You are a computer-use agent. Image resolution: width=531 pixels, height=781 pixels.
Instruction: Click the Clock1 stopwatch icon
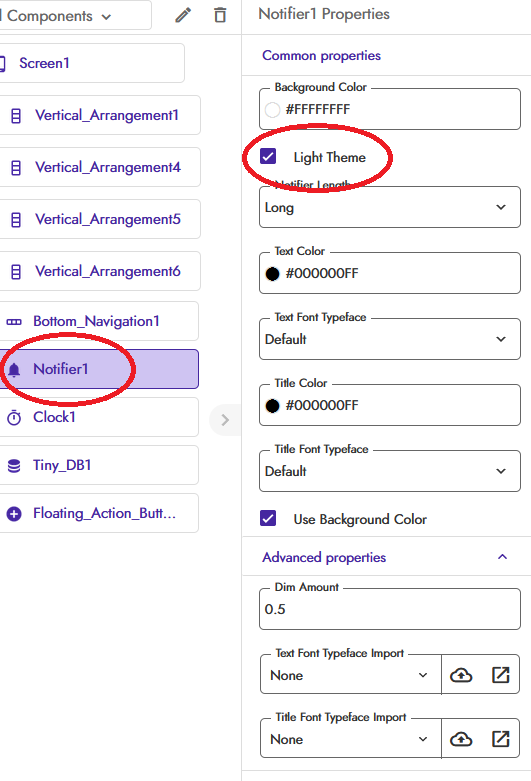14,417
